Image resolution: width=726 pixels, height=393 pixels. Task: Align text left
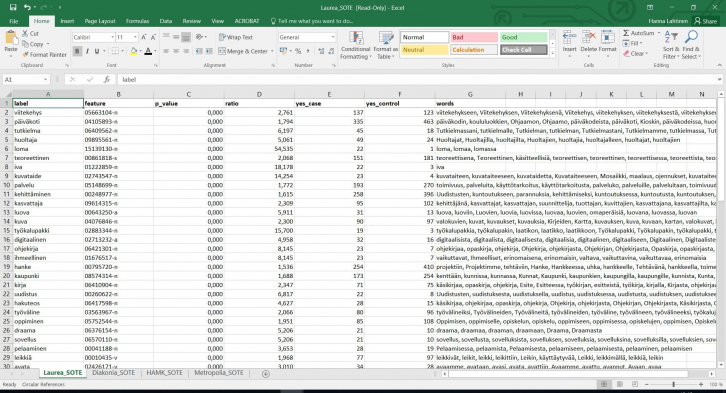pyautogui.click(x=166, y=51)
